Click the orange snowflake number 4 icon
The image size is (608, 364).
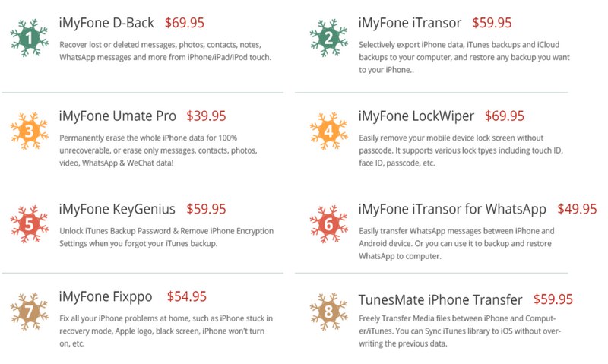click(328, 131)
